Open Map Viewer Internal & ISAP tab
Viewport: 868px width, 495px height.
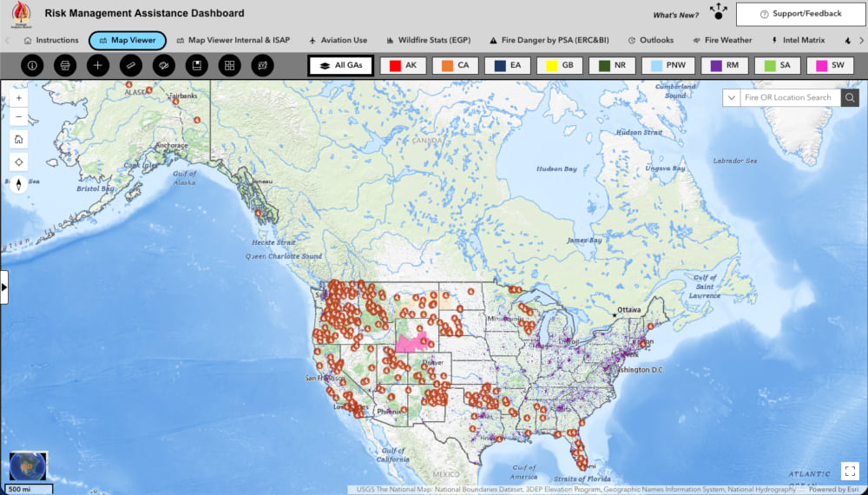pos(233,41)
